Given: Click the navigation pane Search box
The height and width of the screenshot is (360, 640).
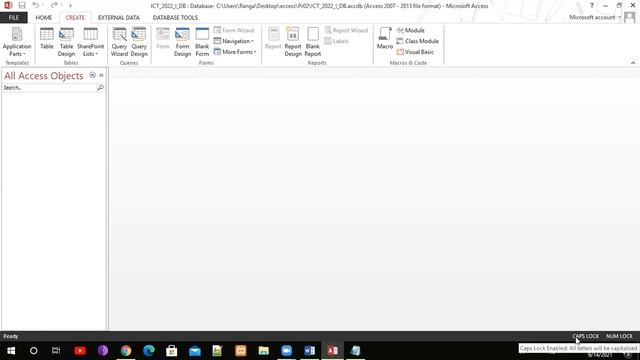Looking at the screenshot, I should tap(49, 88).
